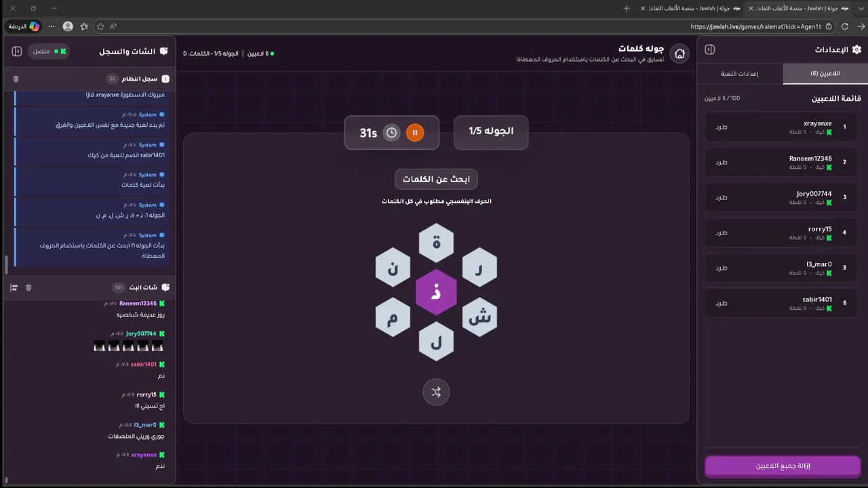Click Raneem12346 username in stream chat
The width and height of the screenshot is (868, 488).
pos(138,304)
